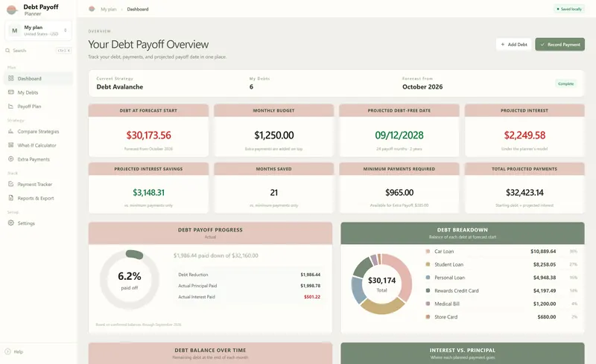Open Compare Strategies page
The image size is (596, 364).
click(38, 132)
